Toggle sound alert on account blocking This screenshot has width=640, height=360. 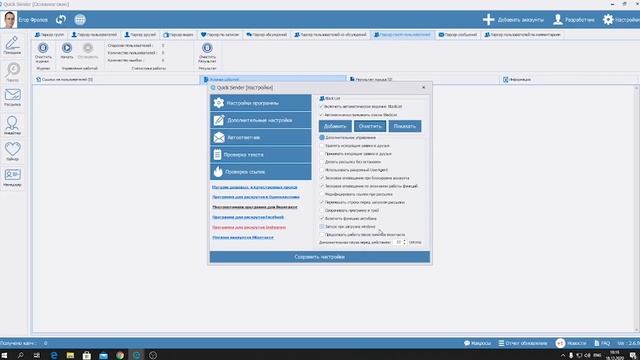click(322, 178)
